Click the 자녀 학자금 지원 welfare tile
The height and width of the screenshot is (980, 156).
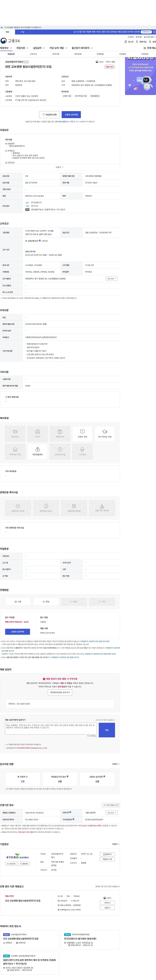(105, 434)
